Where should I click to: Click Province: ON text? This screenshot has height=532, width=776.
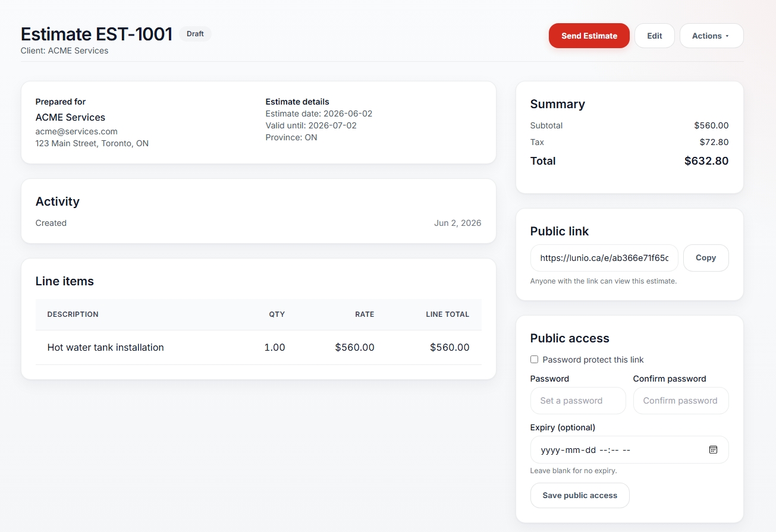click(x=291, y=137)
